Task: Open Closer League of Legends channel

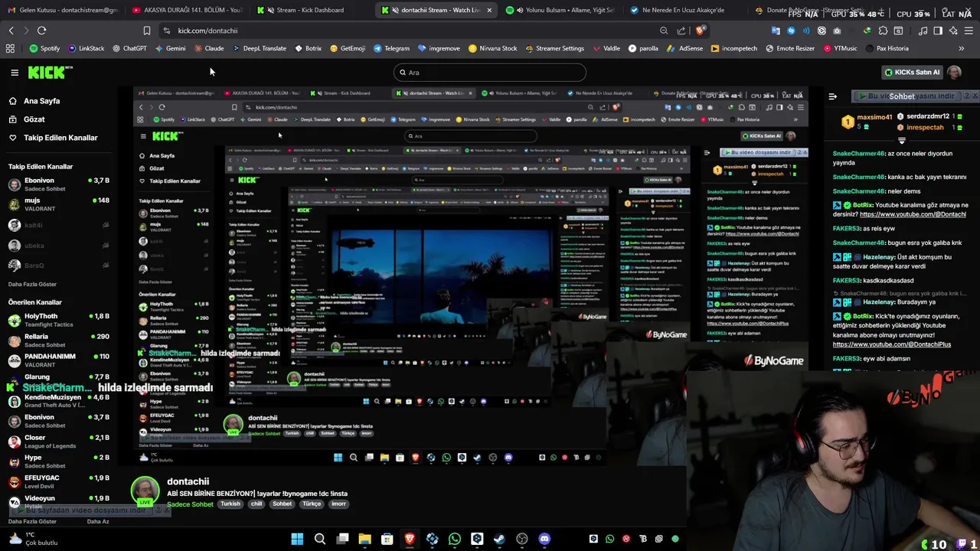Action: pos(60,442)
